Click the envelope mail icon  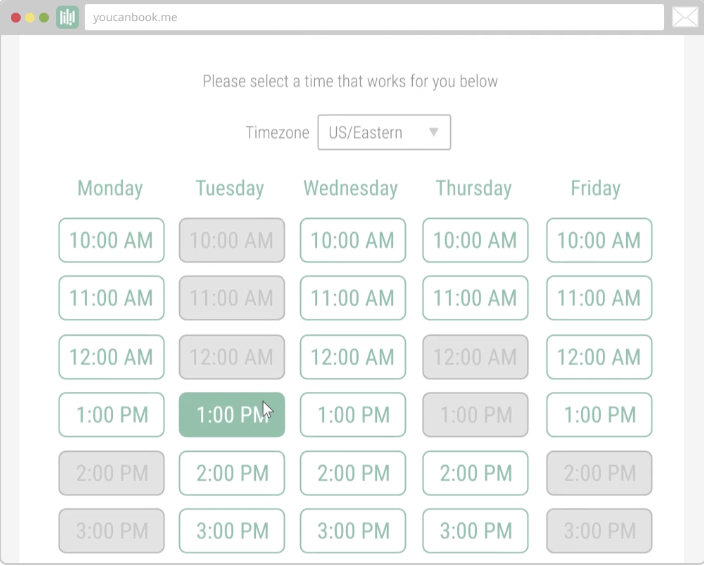pyautogui.click(x=684, y=17)
